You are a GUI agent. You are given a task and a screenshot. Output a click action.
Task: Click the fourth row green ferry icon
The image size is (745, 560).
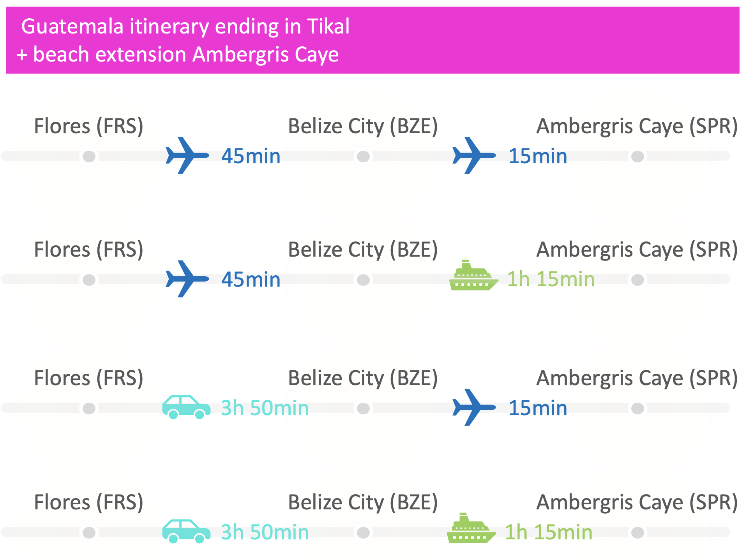click(471, 528)
